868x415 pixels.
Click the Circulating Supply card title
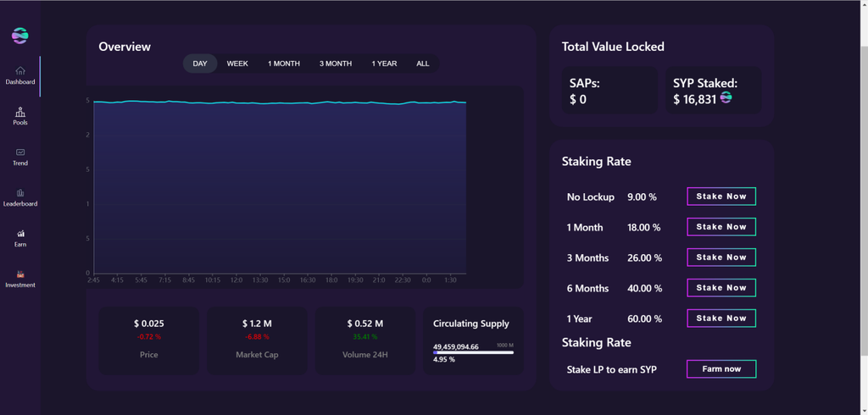pos(471,324)
